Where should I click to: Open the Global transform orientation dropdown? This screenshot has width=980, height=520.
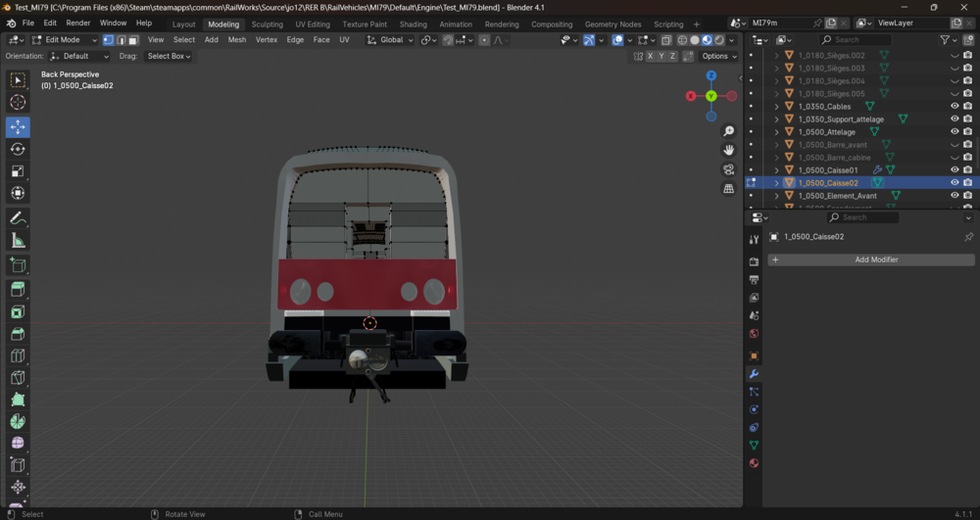point(390,40)
